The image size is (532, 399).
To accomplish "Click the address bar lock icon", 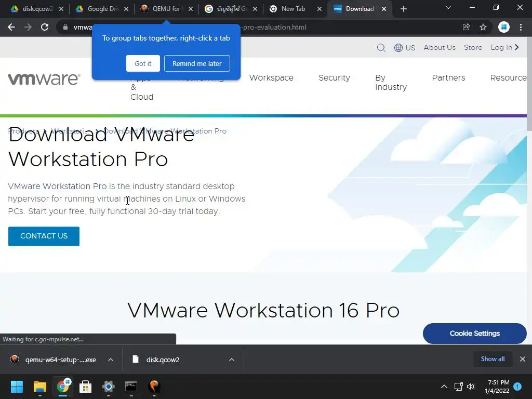I will pyautogui.click(x=65, y=27).
